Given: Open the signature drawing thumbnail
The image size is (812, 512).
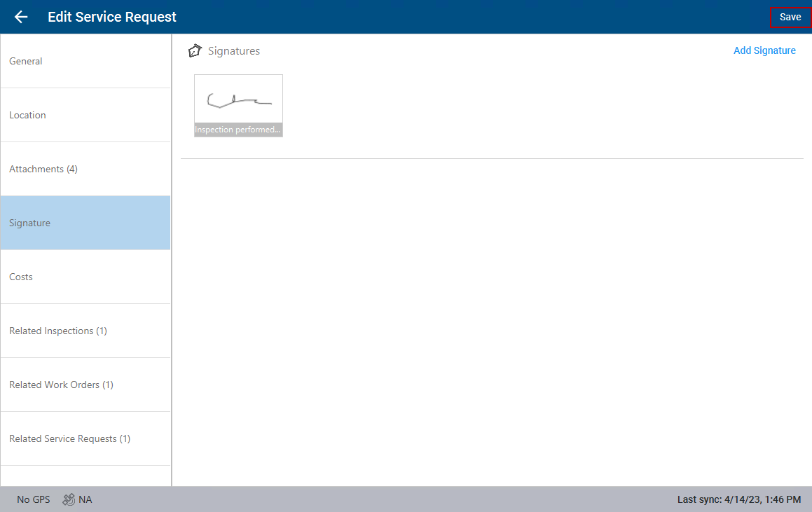Looking at the screenshot, I should [x=238, y=99].
